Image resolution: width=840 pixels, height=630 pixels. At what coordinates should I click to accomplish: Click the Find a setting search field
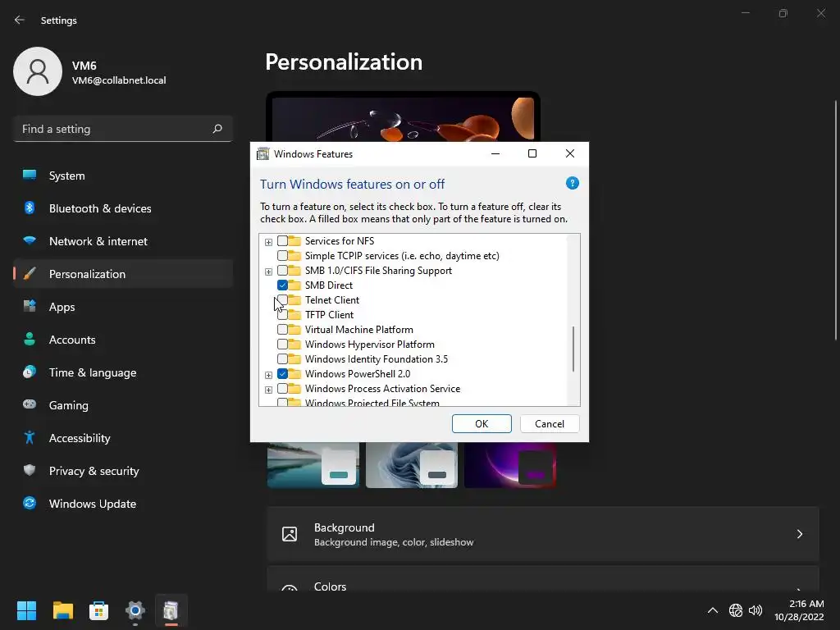[123, 129]
